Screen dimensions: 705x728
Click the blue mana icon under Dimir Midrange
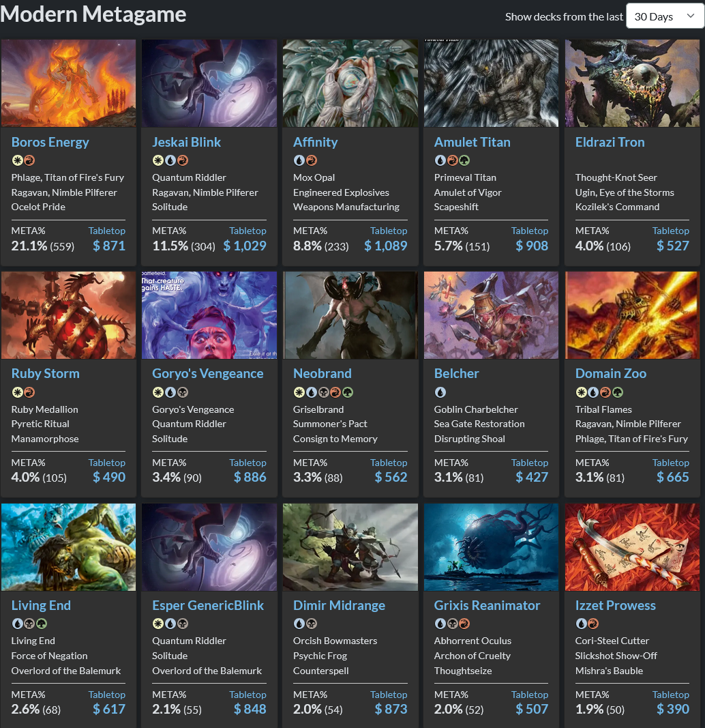click(299, 624)
